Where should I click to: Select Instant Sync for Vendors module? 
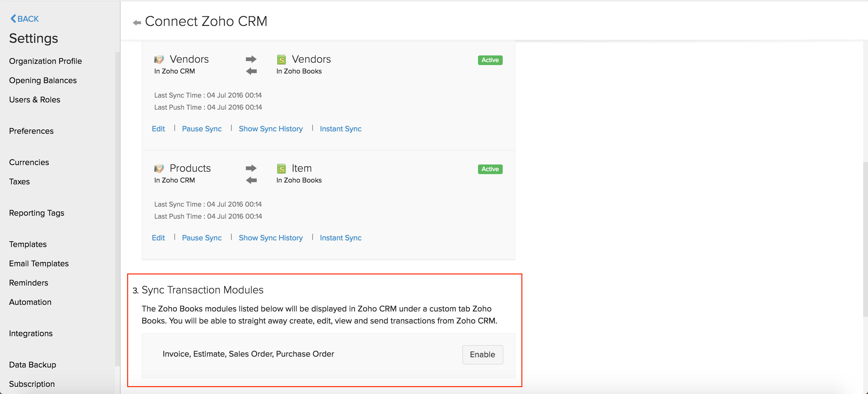pyautogui.click(x=340, y=128)
